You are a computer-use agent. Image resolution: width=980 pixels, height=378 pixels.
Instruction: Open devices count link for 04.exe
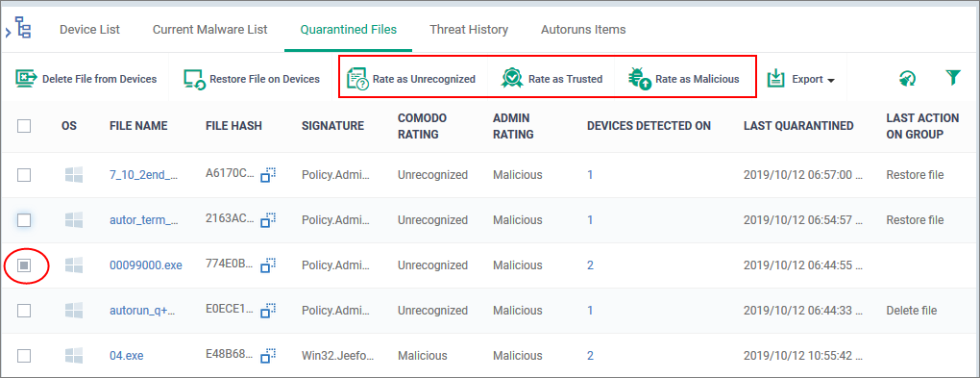click(x=590, y=356)
